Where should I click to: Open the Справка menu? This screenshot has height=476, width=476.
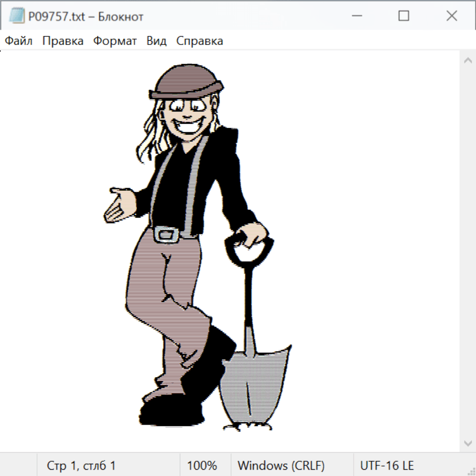(x=199, y=41)
